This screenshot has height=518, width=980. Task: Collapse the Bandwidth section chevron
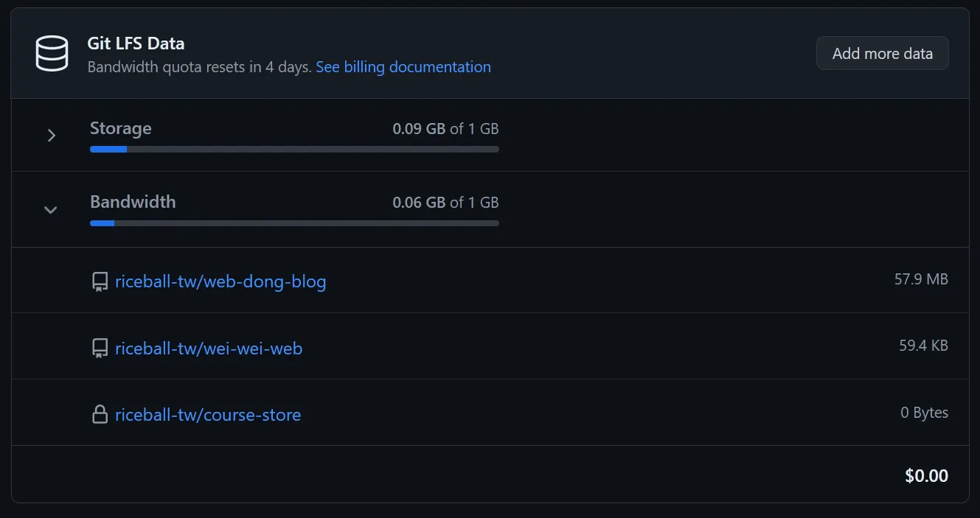point(51,210)
